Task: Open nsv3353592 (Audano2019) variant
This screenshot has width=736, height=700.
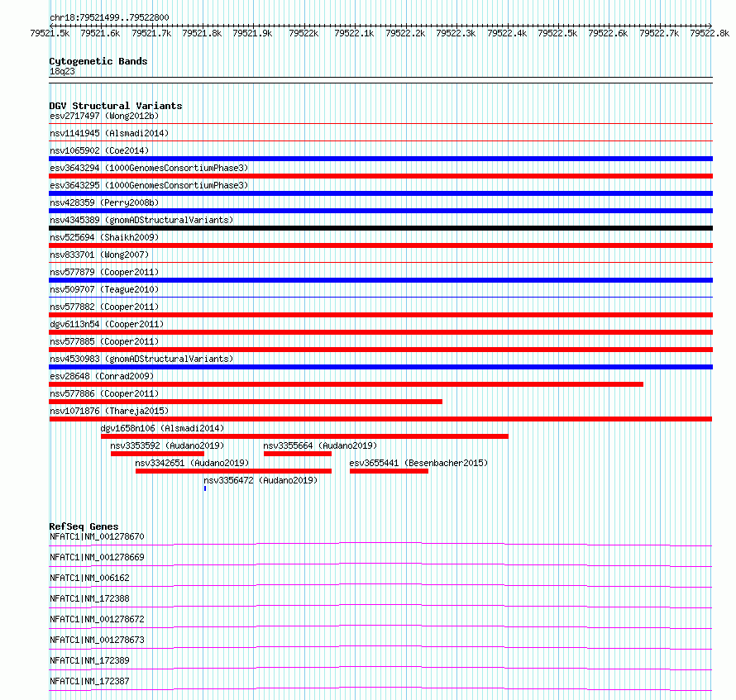Action: (167, 445)
